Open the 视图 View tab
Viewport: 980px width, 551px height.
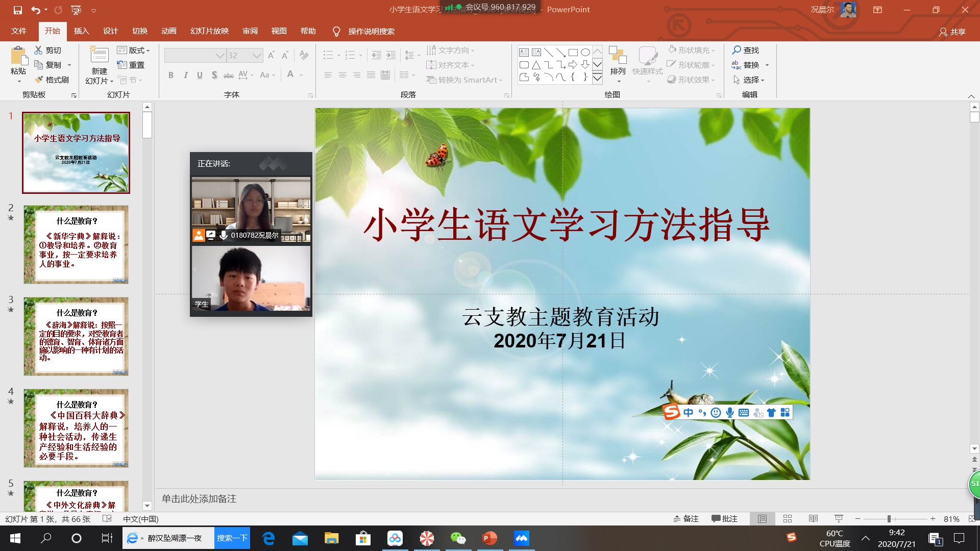pos(279,31)
